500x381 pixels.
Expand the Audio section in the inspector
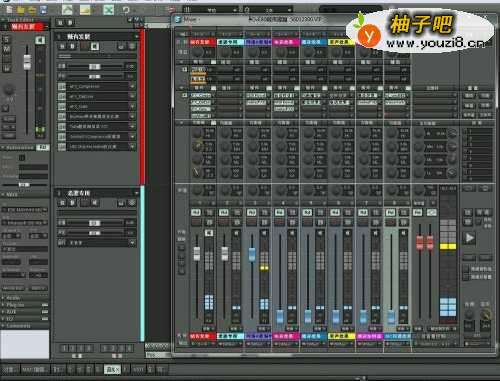click(x=3, y=298)
